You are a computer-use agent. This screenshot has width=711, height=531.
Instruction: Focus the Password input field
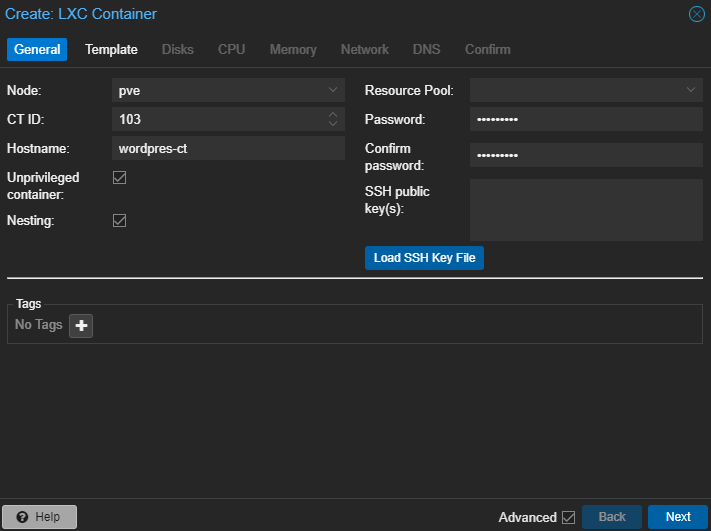coord(586,120)
